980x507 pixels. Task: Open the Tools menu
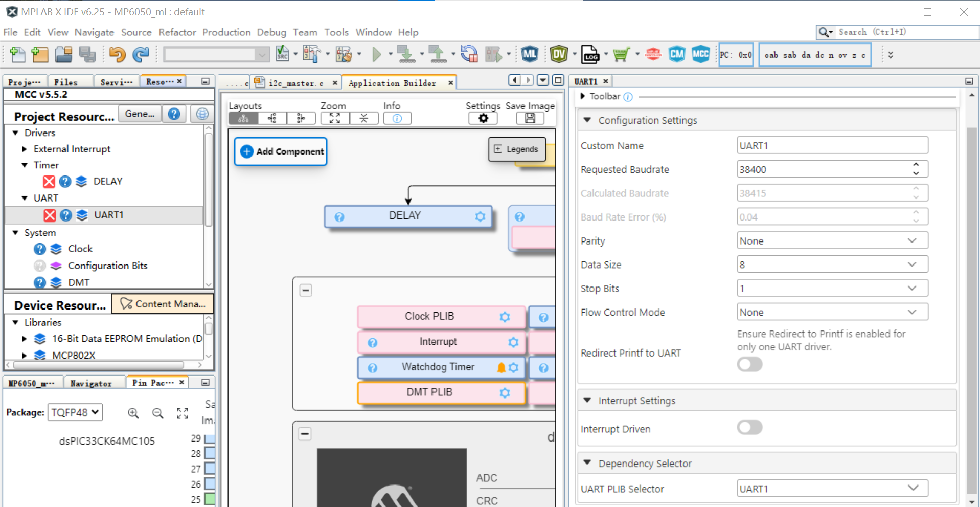[336, 32]
